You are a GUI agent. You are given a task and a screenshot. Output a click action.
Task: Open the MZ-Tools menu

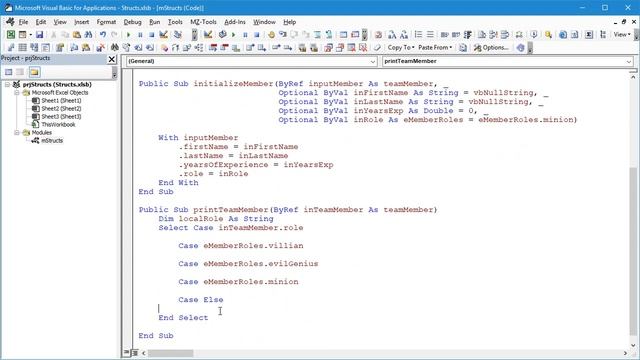click(203, 22)
